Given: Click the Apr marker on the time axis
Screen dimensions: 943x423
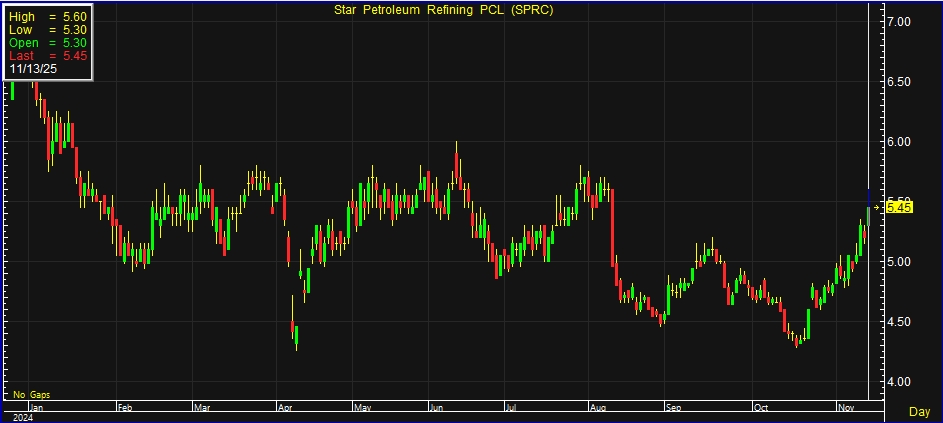Looking at the screenshot, I should 284,408.
